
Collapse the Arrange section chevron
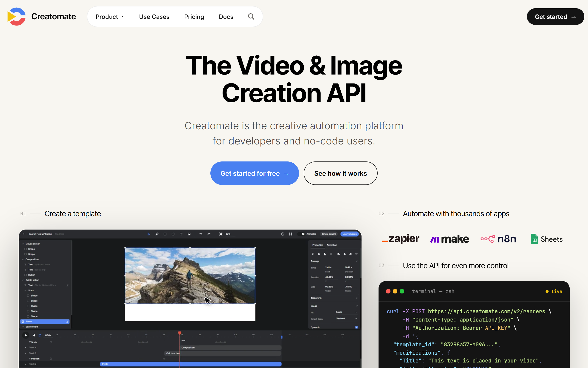click(x=357, y=261)
